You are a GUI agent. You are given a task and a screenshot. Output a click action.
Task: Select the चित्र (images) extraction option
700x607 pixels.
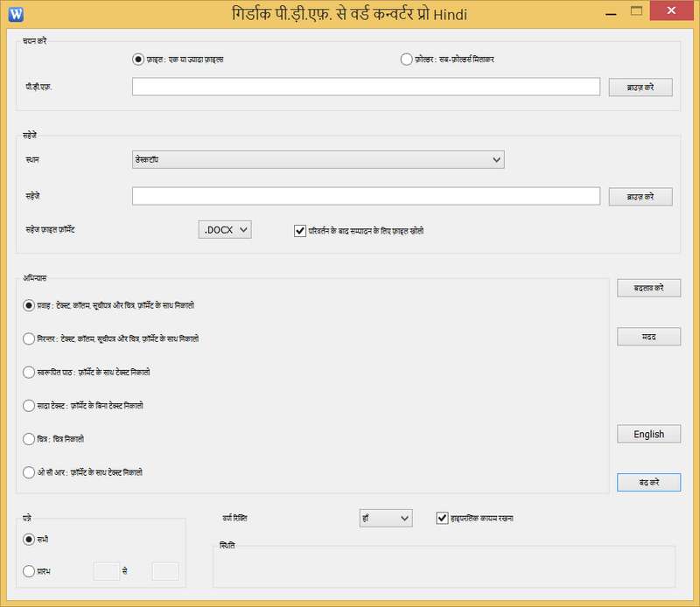coord(29,439)
